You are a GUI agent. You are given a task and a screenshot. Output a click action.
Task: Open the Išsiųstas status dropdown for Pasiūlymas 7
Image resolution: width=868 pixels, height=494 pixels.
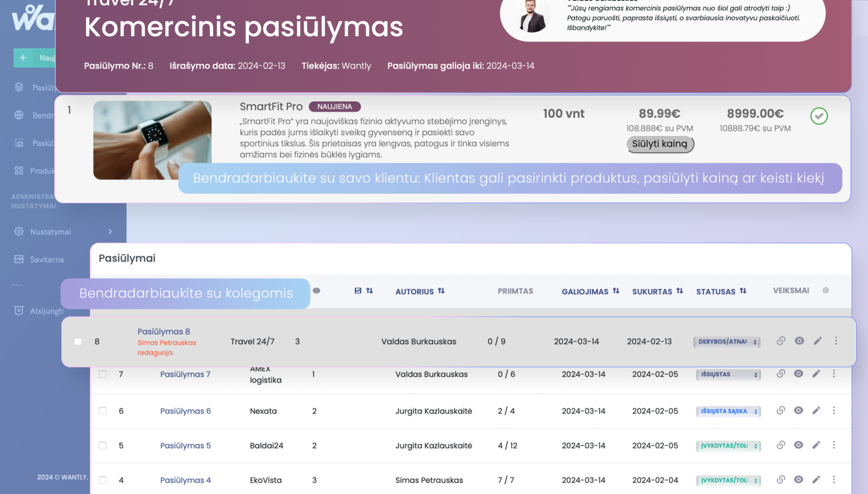[728, 374]
